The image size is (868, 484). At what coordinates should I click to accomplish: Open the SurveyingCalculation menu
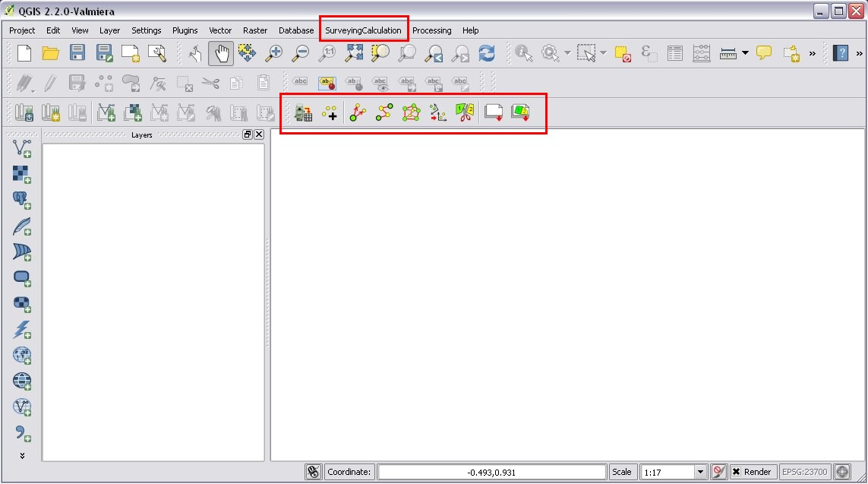(x=363, y=30)
